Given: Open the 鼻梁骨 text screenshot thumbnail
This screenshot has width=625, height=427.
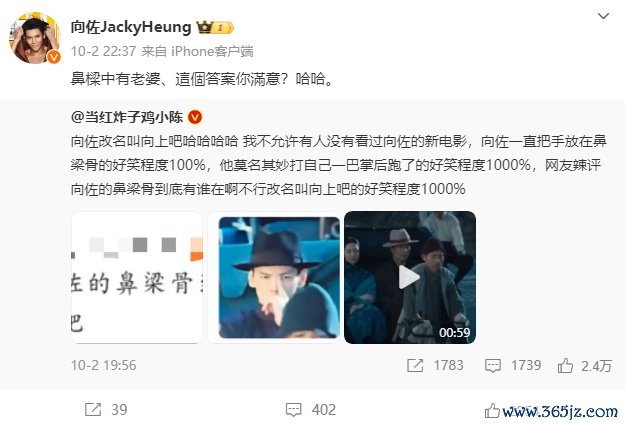Looking at the screenshot, I should point(137,277).
